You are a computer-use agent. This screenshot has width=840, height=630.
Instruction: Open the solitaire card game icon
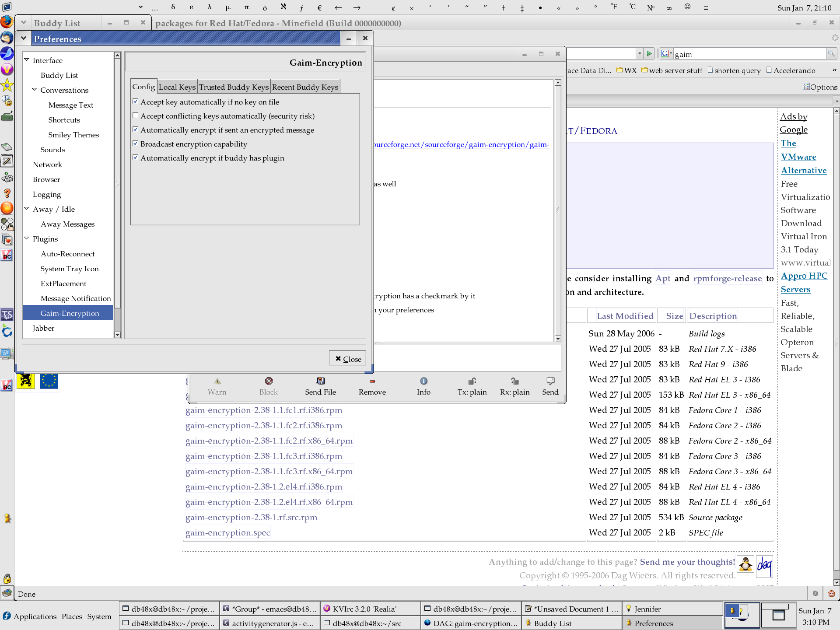(x=7, y=239)
